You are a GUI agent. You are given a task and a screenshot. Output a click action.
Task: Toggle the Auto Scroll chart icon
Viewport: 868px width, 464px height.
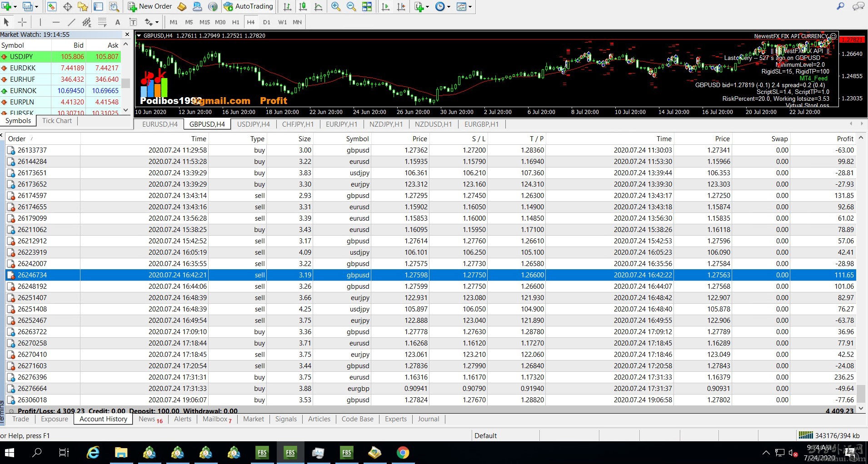pos(386,7)
